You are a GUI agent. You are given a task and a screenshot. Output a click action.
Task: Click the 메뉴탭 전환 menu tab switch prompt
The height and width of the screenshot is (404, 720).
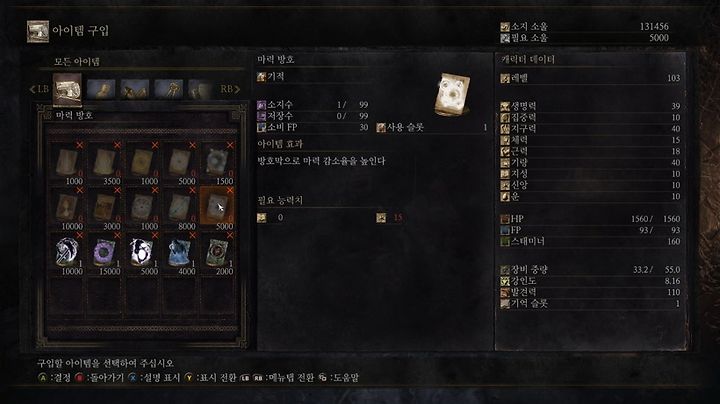tap(277, 378)
